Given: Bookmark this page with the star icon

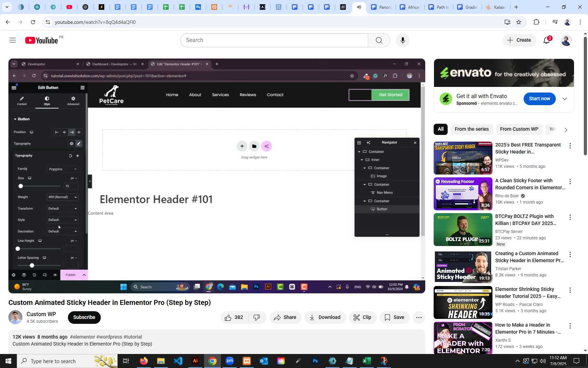Looking at the screenshot, I should point(519,22).
